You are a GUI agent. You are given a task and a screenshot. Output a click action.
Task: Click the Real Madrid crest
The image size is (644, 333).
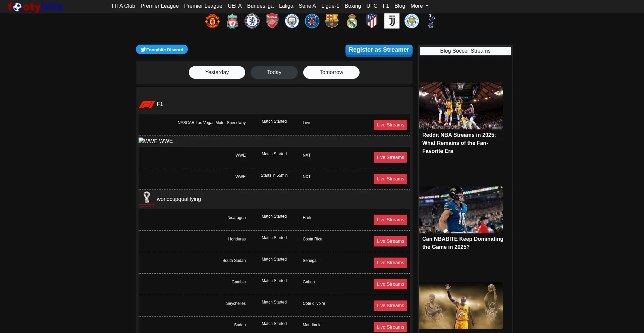click(x=352, y=21)
